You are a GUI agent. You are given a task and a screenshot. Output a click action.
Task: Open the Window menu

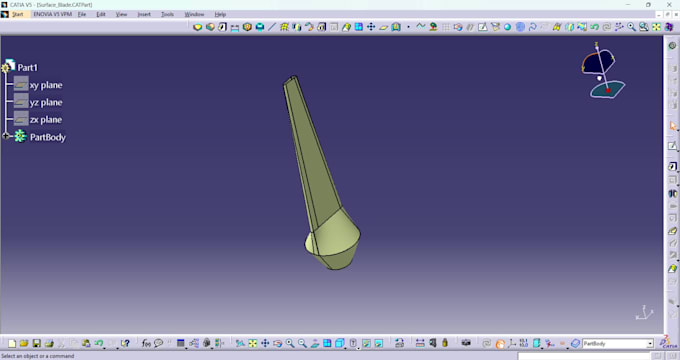click(x=194, y=14)
